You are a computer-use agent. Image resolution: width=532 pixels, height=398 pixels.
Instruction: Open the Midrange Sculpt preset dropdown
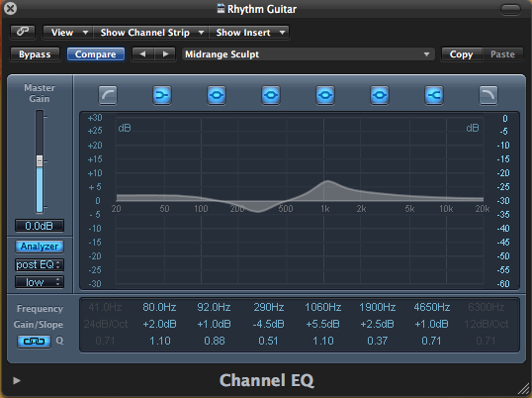[x=309, y=54]
